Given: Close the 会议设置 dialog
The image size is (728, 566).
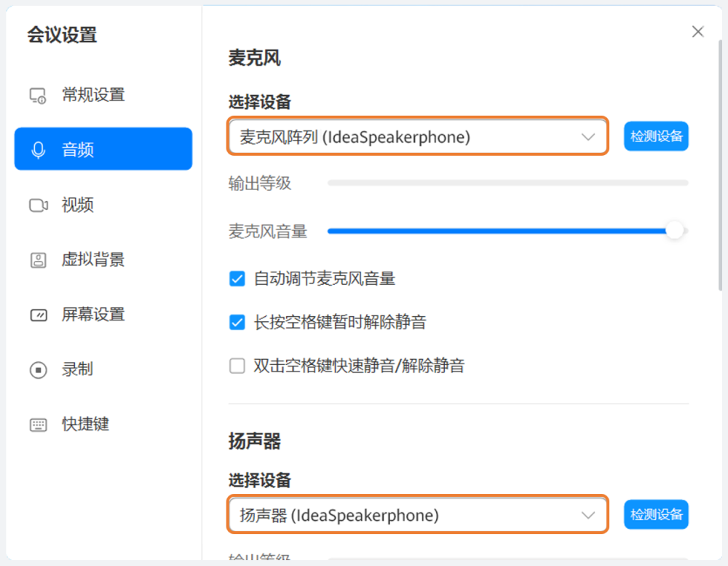Looking at the screenshot, I should [697, 31].
